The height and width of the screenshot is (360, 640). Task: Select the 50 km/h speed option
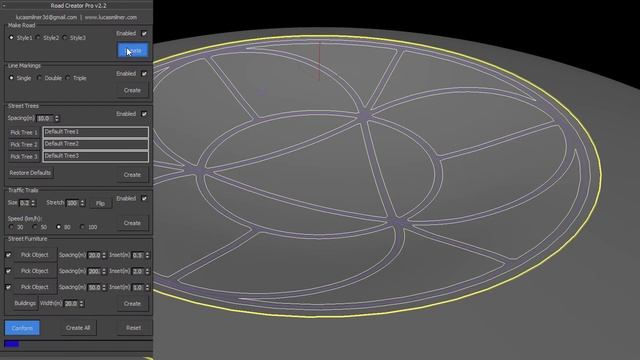(35, 227)
